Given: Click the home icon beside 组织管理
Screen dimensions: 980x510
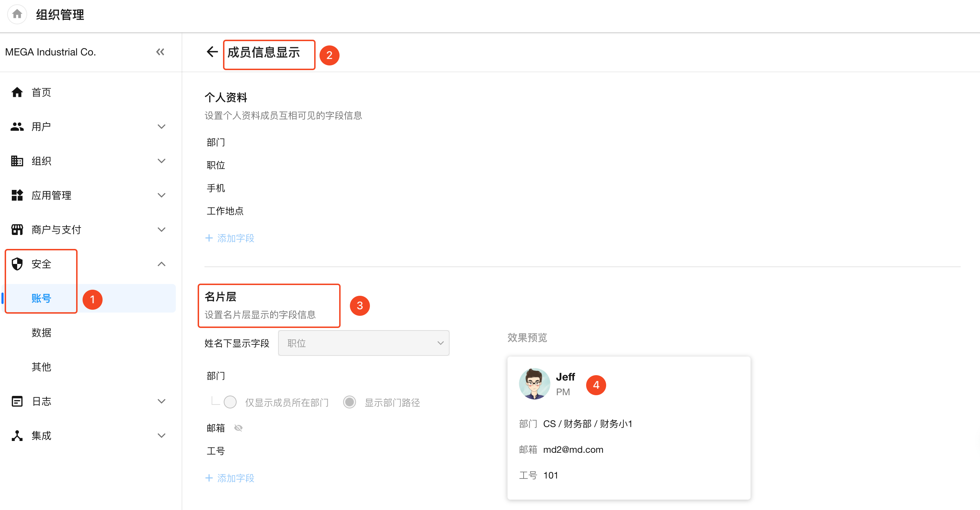Looking at the screenshot, I should tap(17, 14).
